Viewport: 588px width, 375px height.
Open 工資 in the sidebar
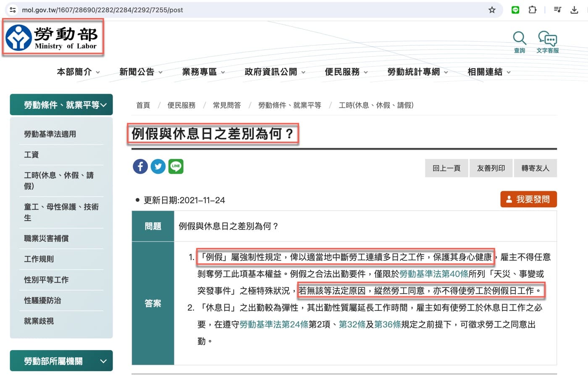[31, 155]
